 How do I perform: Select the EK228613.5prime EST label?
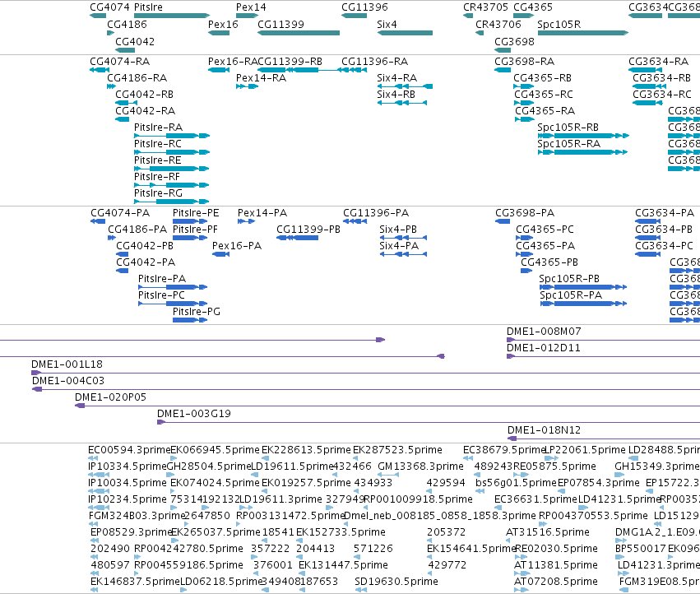point(306,450)
